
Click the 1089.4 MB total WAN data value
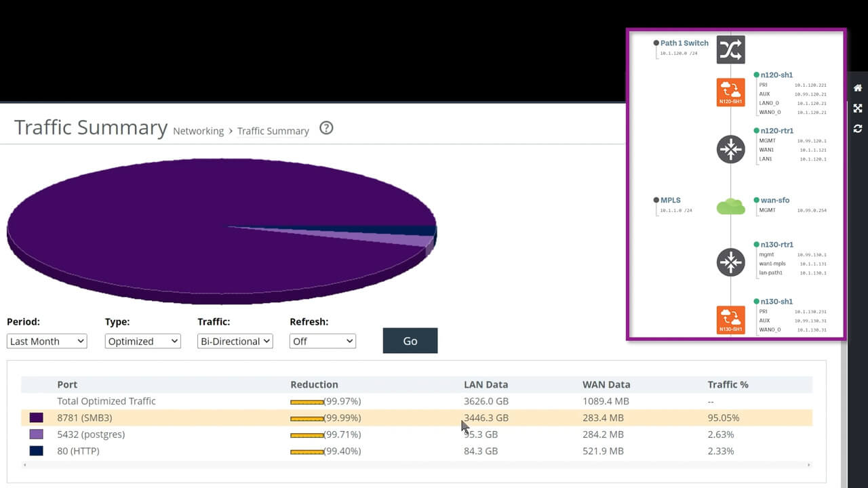[606, 401]
